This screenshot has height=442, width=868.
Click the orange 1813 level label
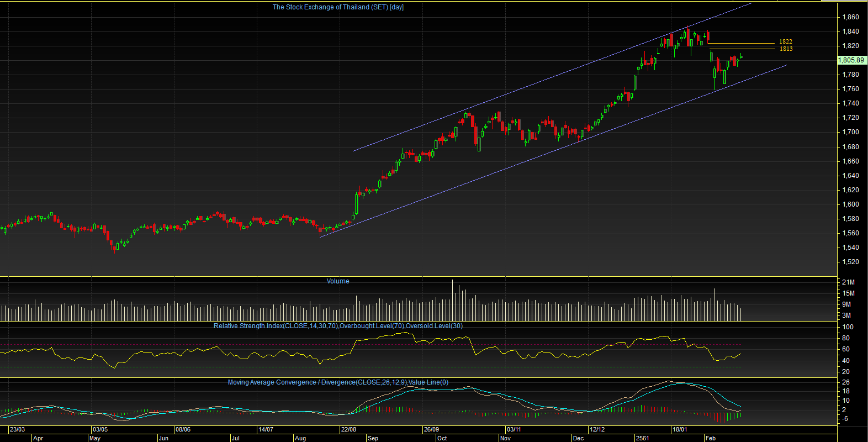click(786, 49)
